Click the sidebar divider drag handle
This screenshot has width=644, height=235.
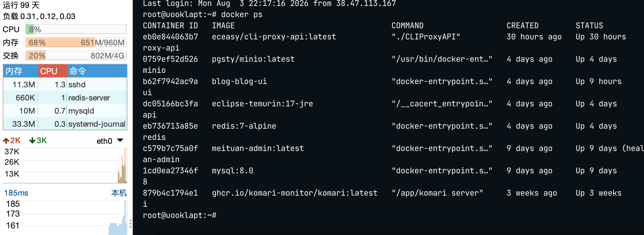[131, 224]
